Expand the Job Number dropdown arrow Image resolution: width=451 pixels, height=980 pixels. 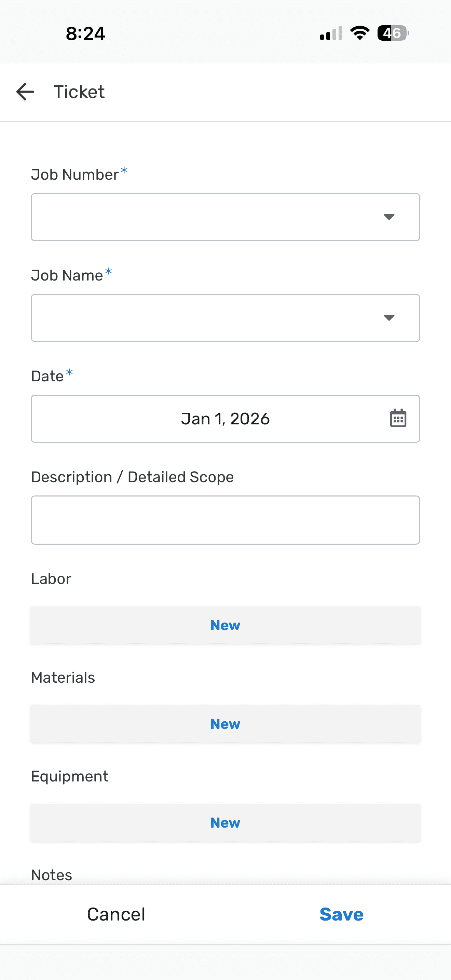point(388,217)
